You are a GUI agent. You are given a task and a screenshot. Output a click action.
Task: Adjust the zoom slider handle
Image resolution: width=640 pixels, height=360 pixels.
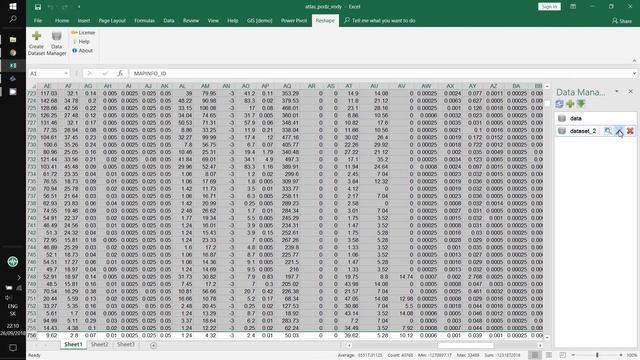coord(597,355)
